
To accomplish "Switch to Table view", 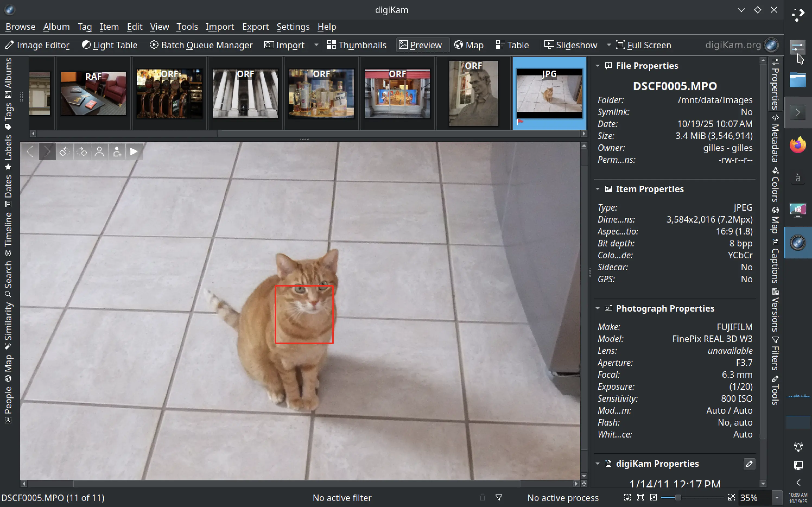I will [512, 45].
